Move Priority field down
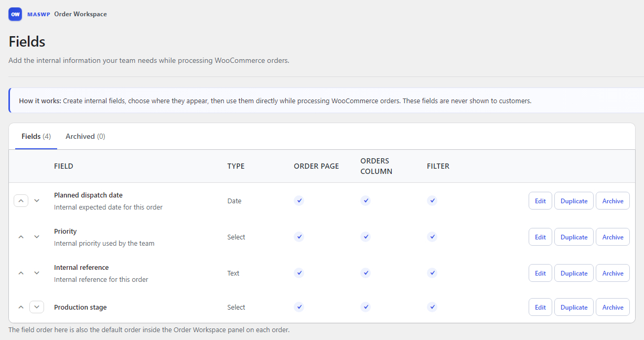644x340 pixels. [x=37, y=237]
